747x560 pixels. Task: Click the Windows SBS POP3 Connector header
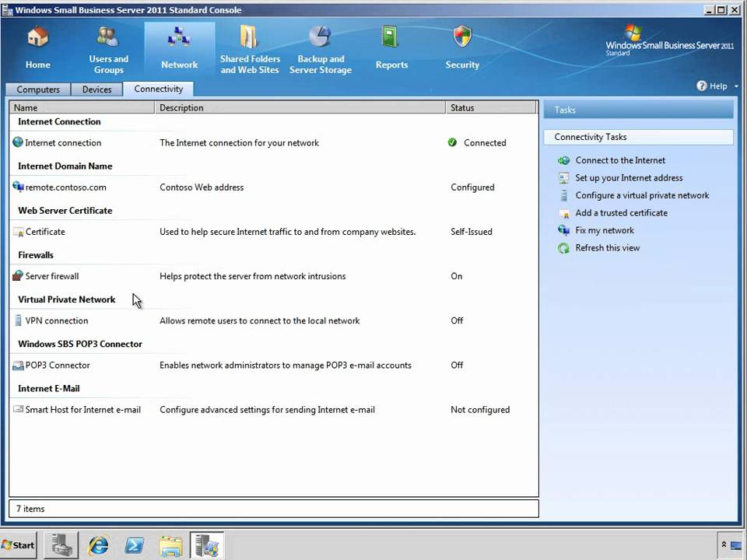(x=80, y=344)
